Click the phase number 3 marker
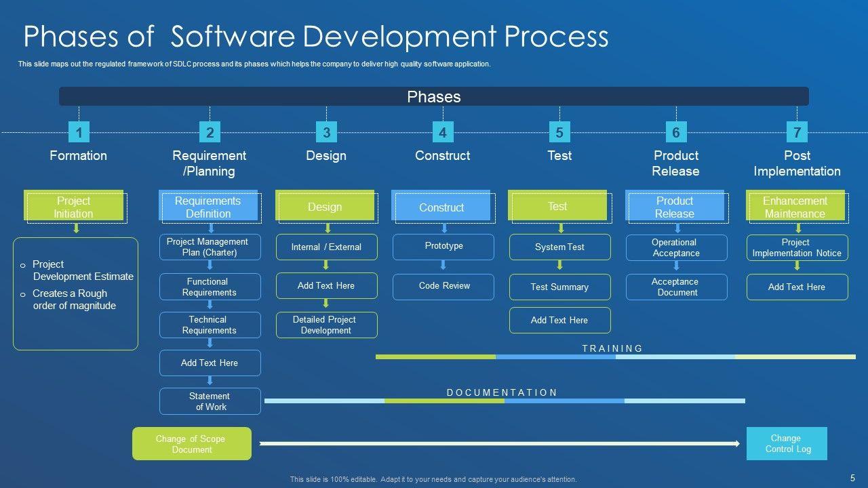868x488 pixels. point(326,132)
